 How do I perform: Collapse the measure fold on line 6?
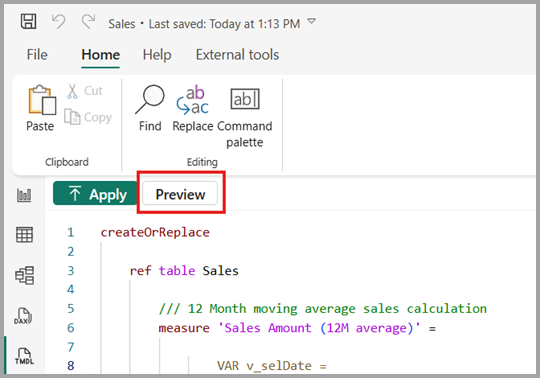(90, 328)
